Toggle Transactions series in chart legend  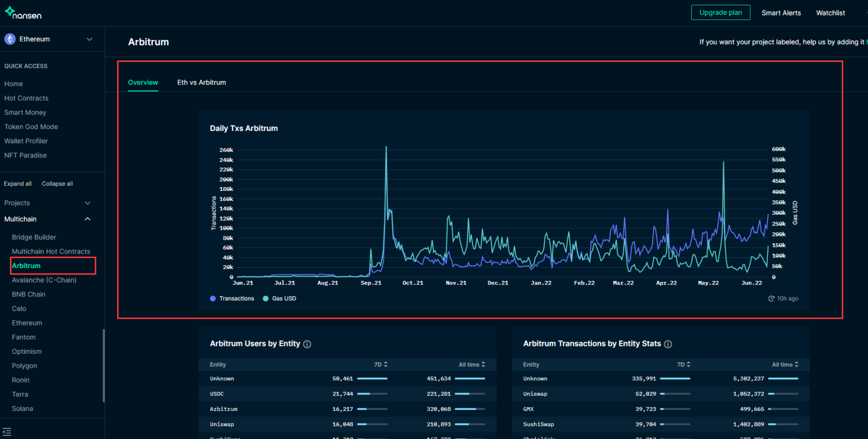(x=232, y=299)
